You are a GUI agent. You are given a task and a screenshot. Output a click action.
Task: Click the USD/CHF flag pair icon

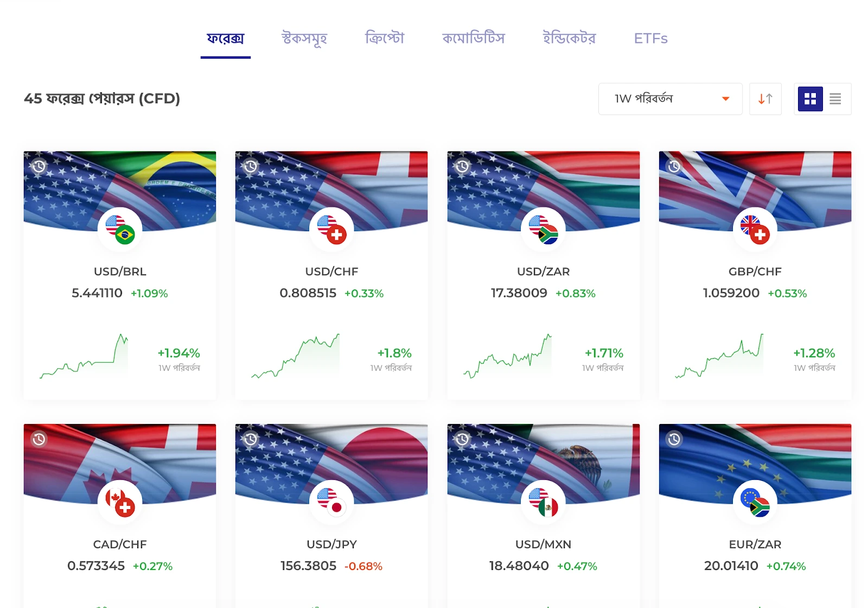point(331,230)
